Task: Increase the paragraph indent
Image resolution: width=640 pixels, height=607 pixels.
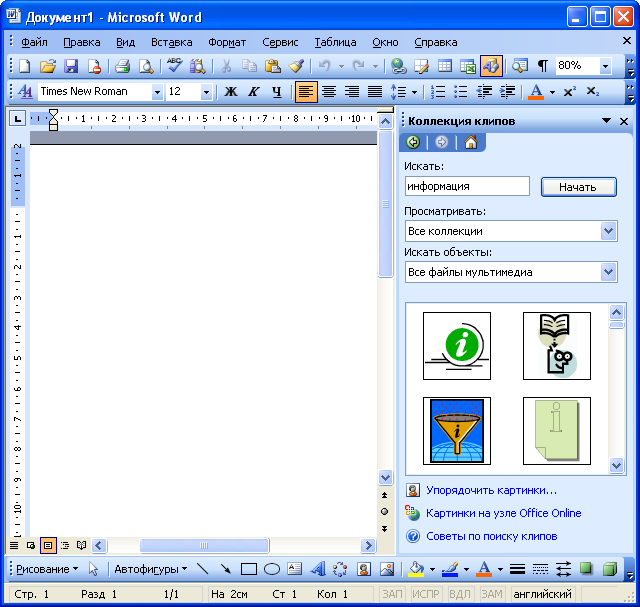Action: (508, 91)
